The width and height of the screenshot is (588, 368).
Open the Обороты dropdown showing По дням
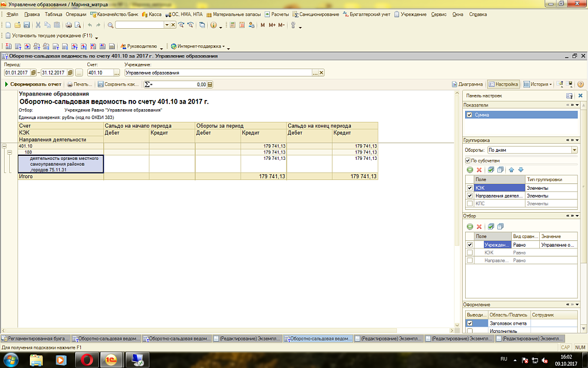[x=574, y=150]
